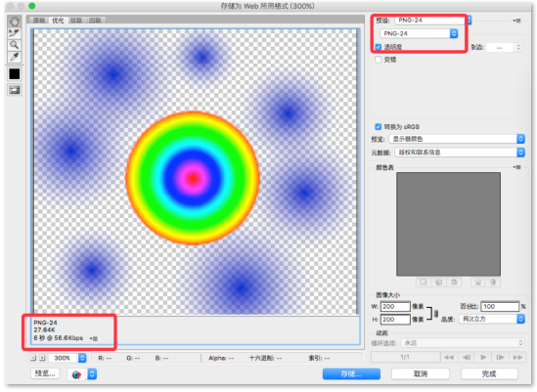
Task: Open the 元数据 版权和联系信息 dropdown
Action: pos(460,152)
